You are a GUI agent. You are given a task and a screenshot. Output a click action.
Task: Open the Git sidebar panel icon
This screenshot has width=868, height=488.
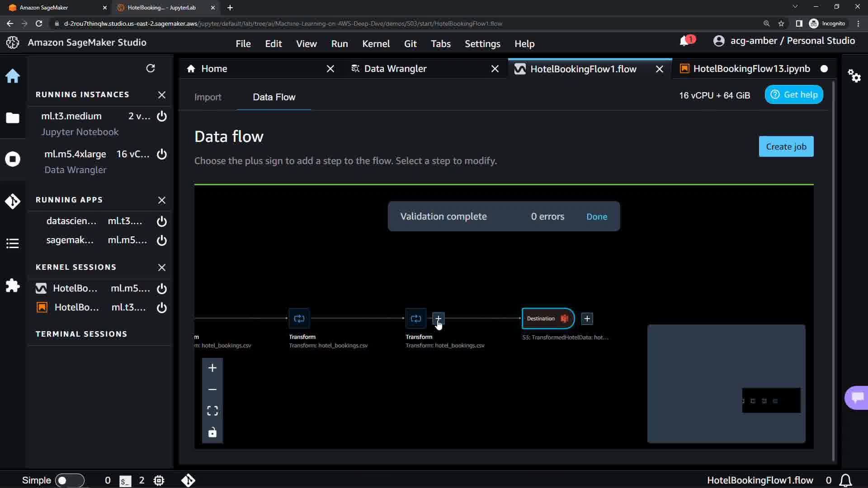pos(13,201)
